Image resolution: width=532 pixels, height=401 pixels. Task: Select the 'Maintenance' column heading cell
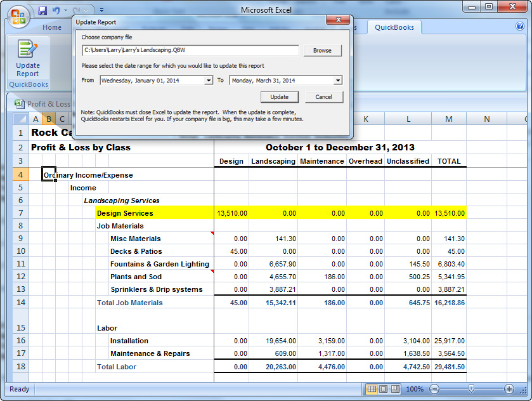(x=322, y=161)
